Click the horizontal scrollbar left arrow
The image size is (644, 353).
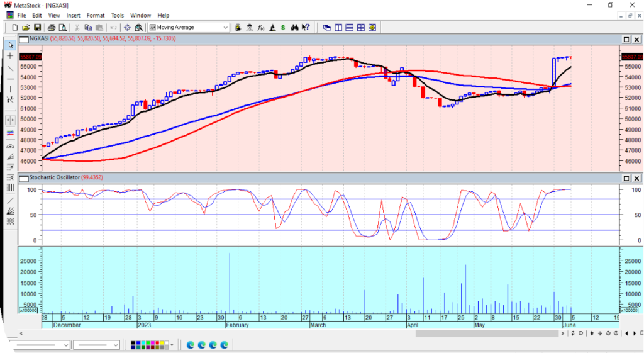pyautogui.click(x=22, y=333)
